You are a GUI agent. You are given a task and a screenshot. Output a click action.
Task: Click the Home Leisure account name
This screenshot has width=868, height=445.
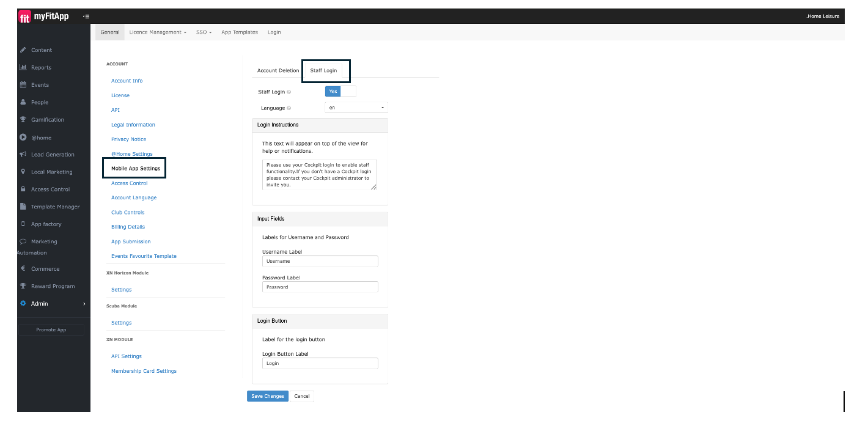[x=823, y=17]
